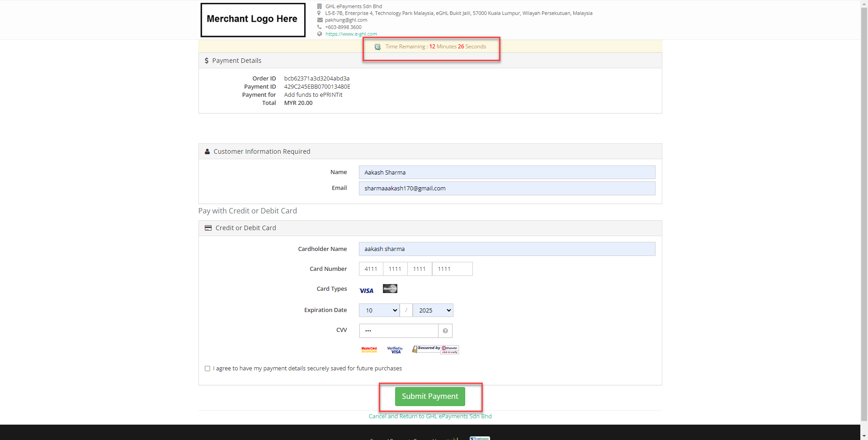Click Cancel and Return to GHL ePayments link
The image size is (868, 440).
(x=430, y=416)
